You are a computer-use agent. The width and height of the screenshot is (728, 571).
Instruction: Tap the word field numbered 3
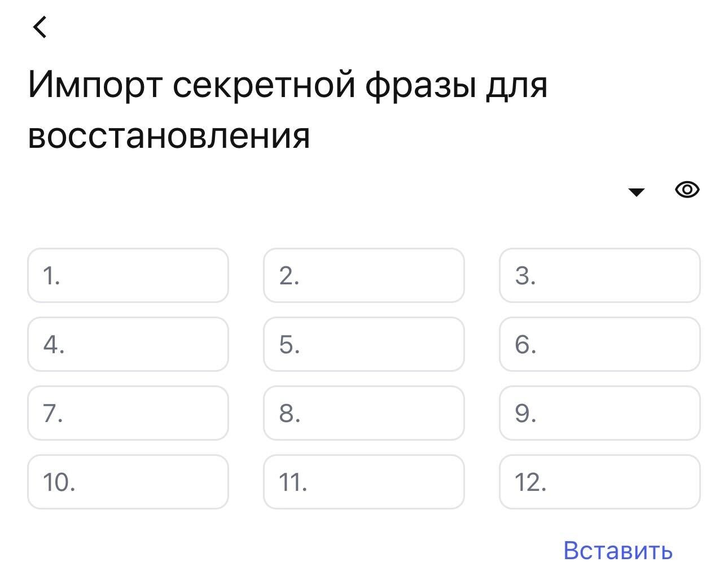click(x=600, y=275)
